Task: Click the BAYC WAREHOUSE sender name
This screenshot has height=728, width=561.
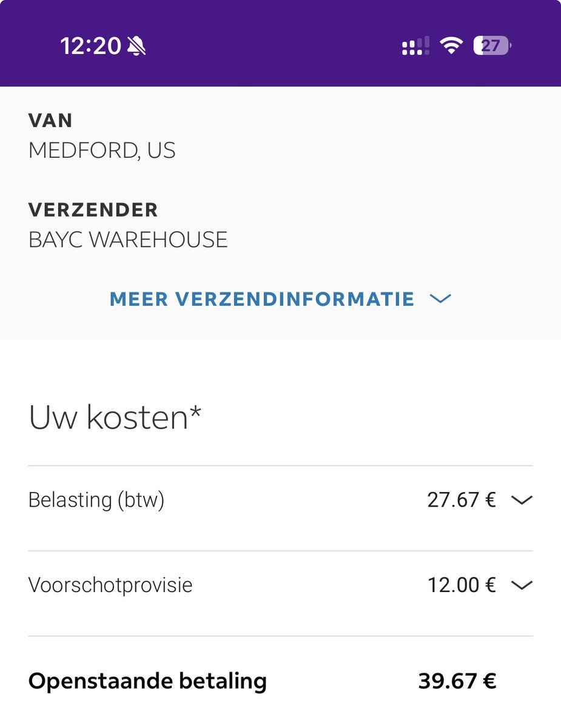Action: click(128, 240)
